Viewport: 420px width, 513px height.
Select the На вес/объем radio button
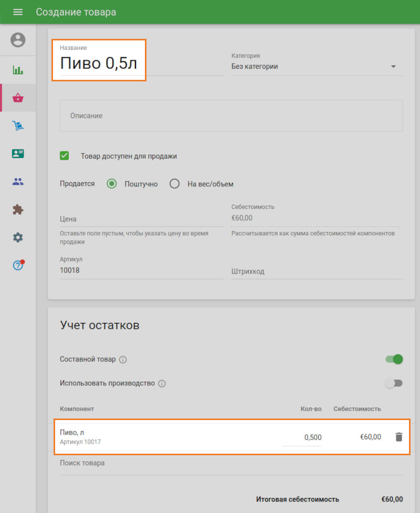174,184
